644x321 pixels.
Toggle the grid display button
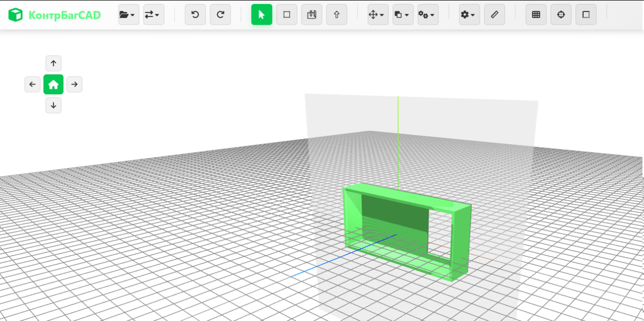pyautogui.click(x=536, y=15)
